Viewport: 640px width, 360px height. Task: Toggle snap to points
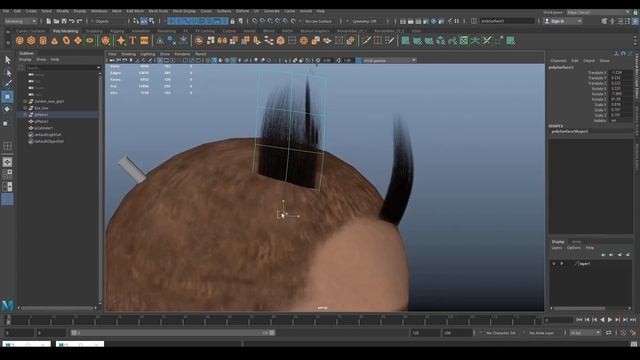tap(271, 21)
